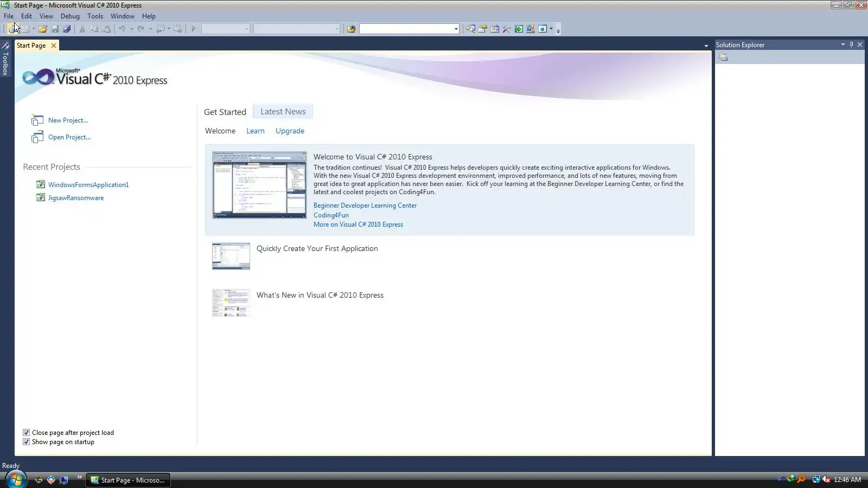Open the Solution Platforms combo box
This screenshot has height=488, width=868.
click(297, 29)
